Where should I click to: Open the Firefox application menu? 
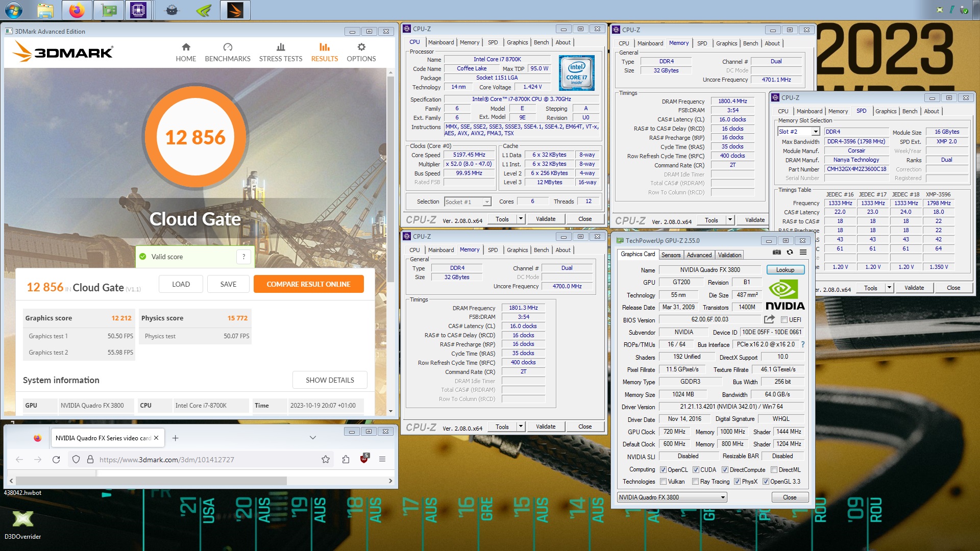click(382, 459)
